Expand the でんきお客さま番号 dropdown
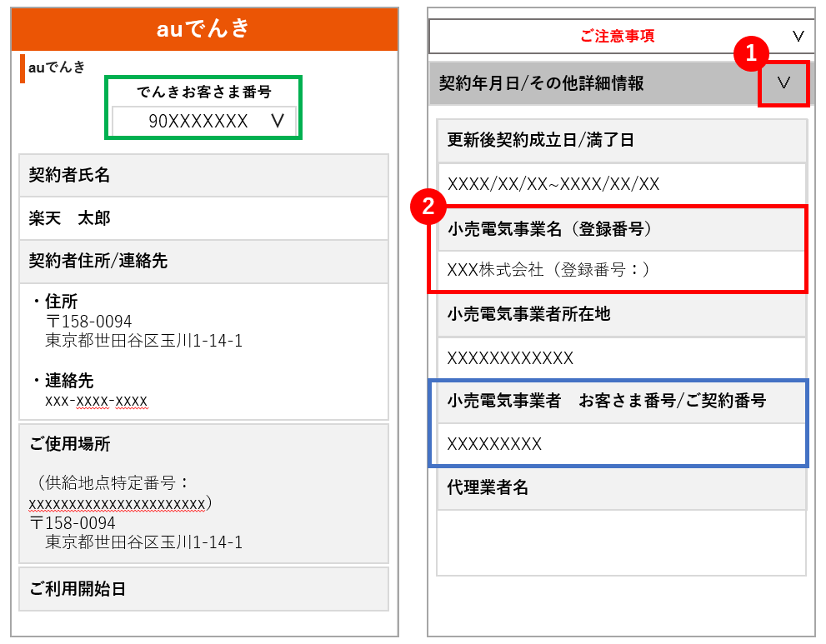The width and height of the screenshot is (826, 644). pos(278,120)
